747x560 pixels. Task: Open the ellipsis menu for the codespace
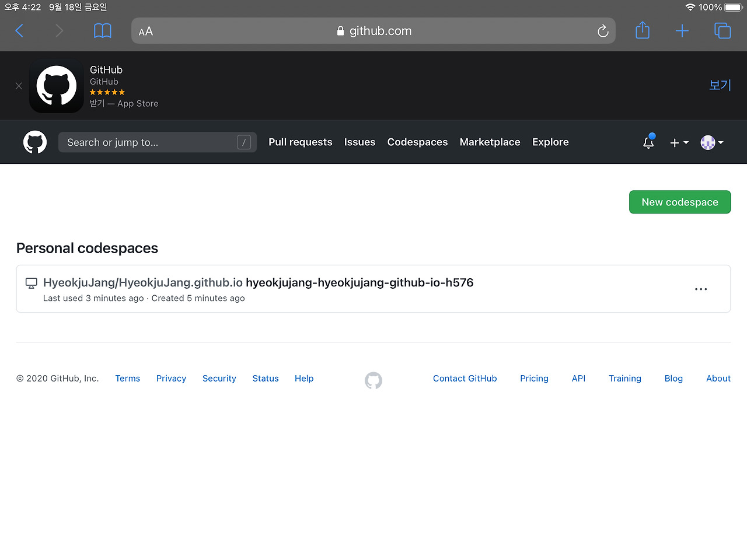tap(701, 288)
